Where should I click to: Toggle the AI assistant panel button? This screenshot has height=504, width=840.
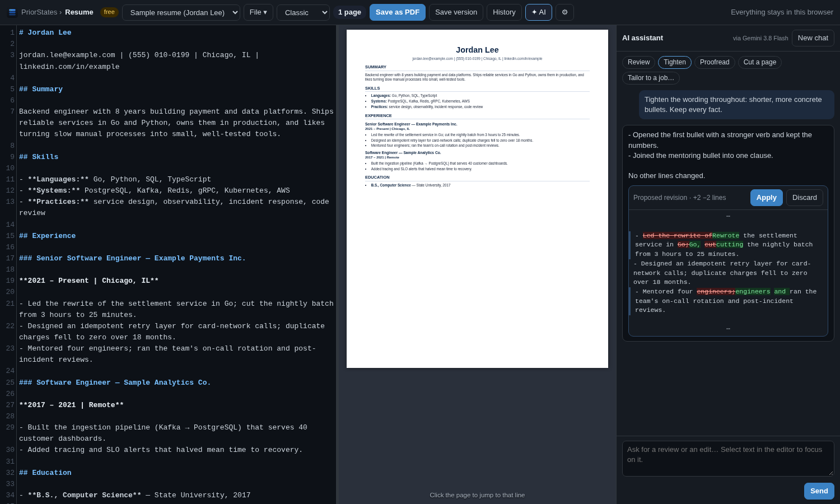point(539,12)
